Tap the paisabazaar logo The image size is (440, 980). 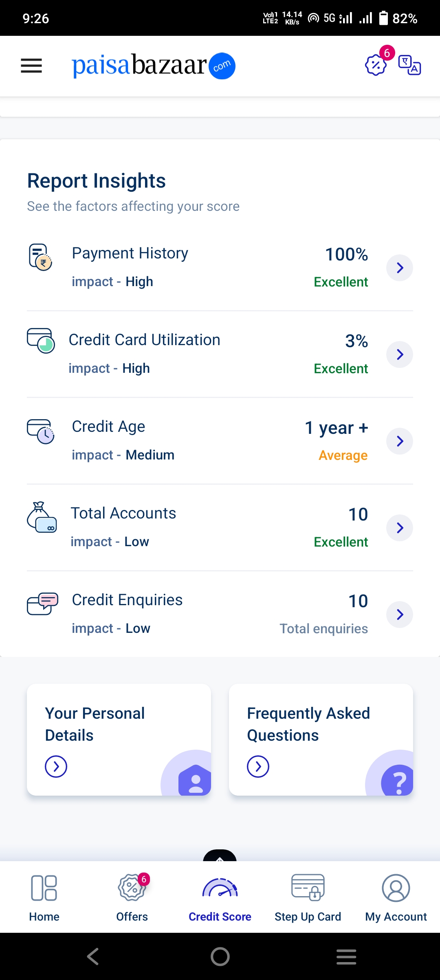click(154, 66)
